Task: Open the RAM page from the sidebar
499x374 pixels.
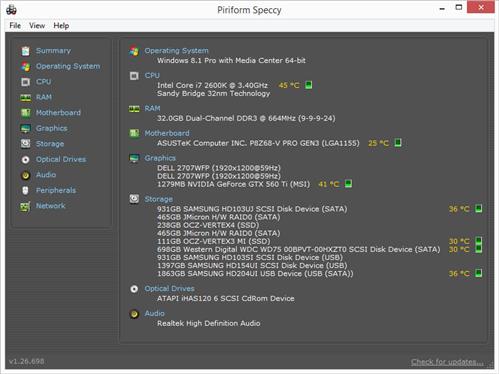Action: click(44, 97)
